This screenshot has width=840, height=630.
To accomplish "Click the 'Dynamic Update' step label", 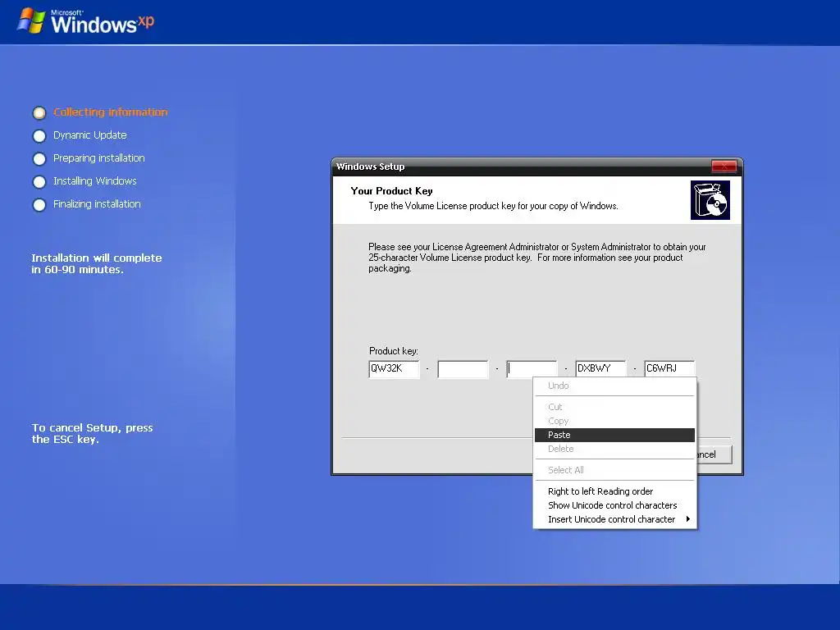I will [90, 135].
